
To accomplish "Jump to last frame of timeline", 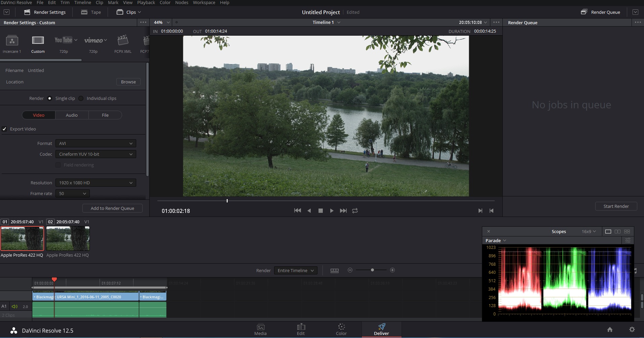I will point(343,211).
